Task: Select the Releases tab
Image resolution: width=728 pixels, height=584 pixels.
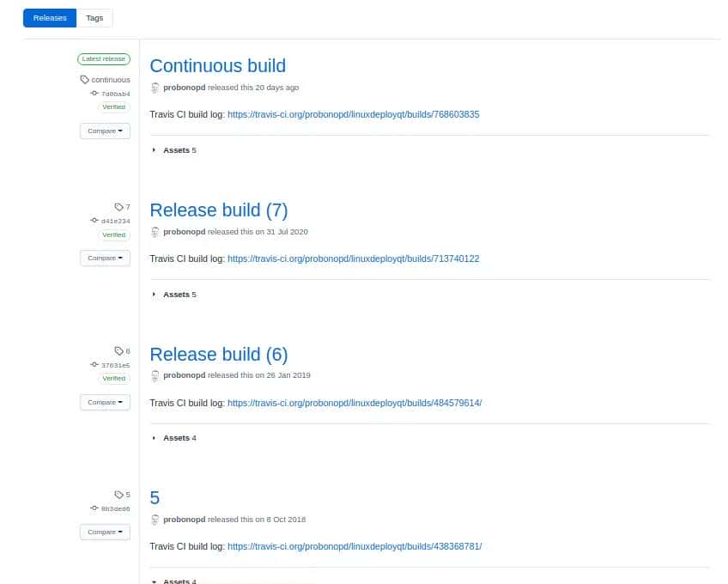Action: [50, 17]
